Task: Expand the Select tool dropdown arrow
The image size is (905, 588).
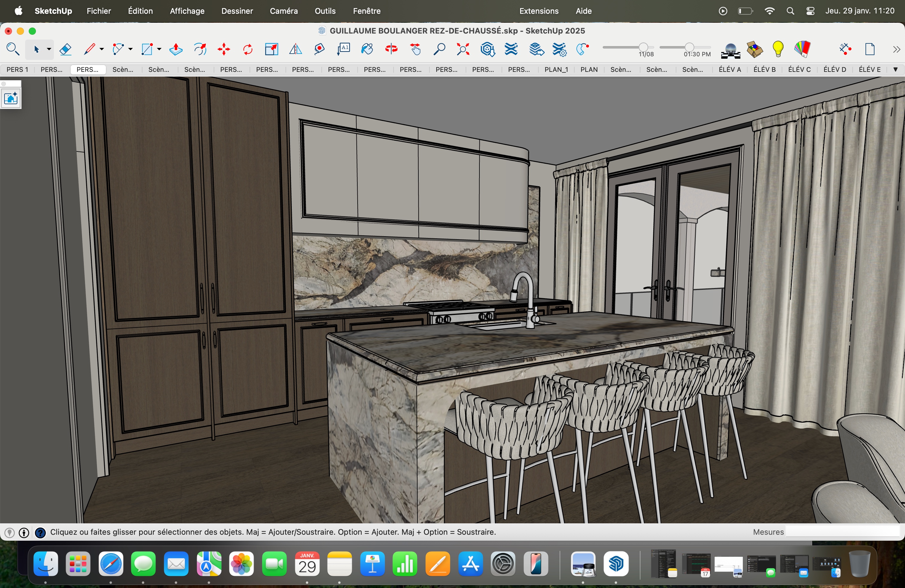Action: 49,49
